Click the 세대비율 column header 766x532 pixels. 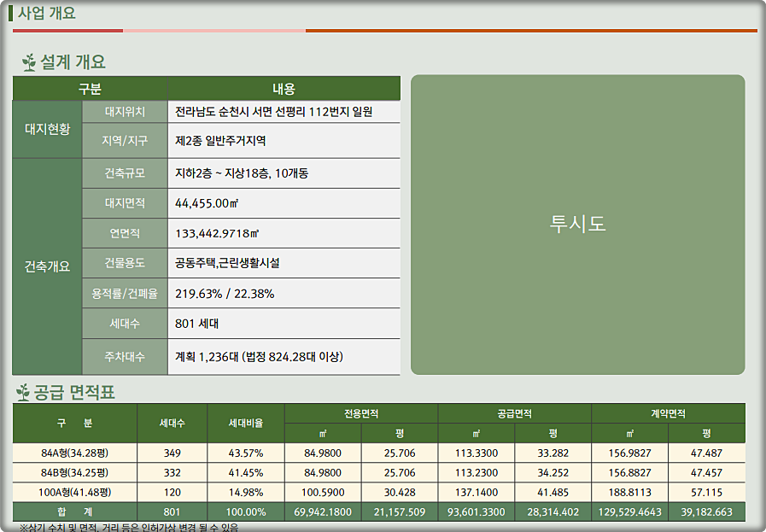pos(246,423)
